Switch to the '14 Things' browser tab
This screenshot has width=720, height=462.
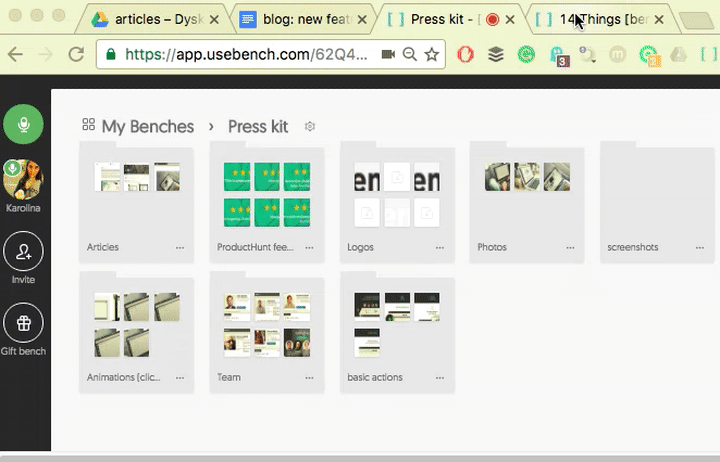point(598,19)
